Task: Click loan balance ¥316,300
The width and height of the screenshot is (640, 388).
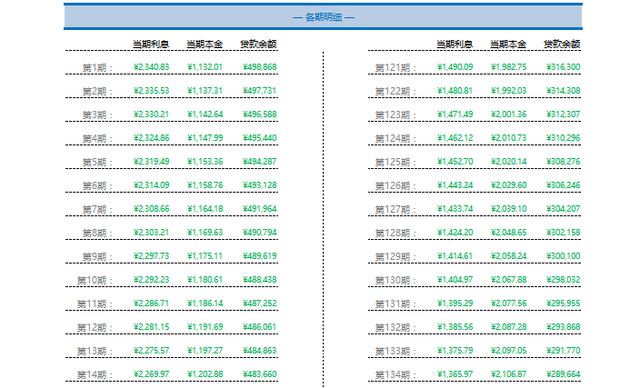Action: point(563,67)
